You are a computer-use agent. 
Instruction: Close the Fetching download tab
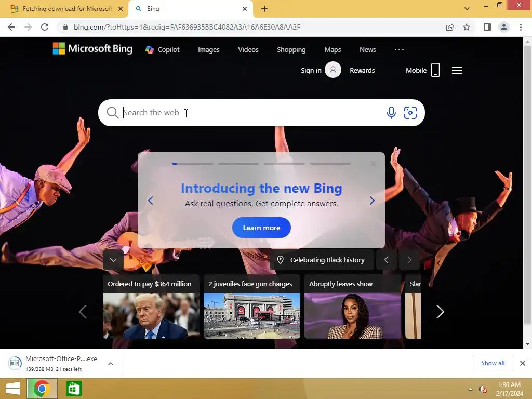pos(121,9)
